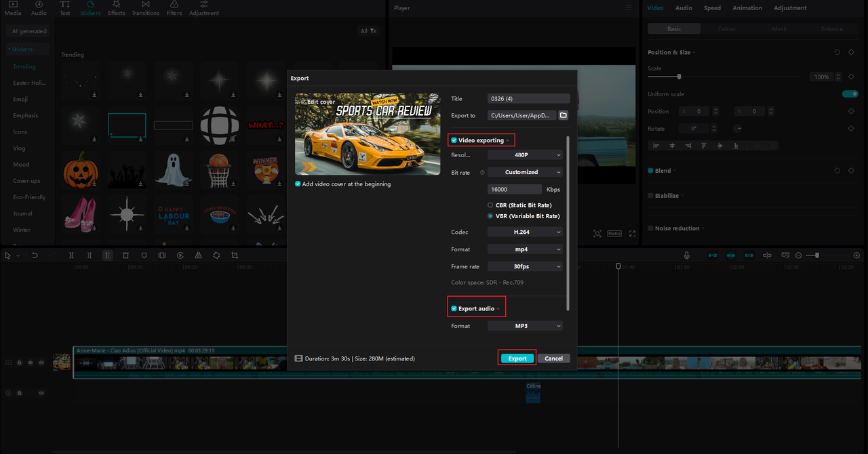
Task: Select CBR (Static Bit Rate) option
Action: click(490, 205)
